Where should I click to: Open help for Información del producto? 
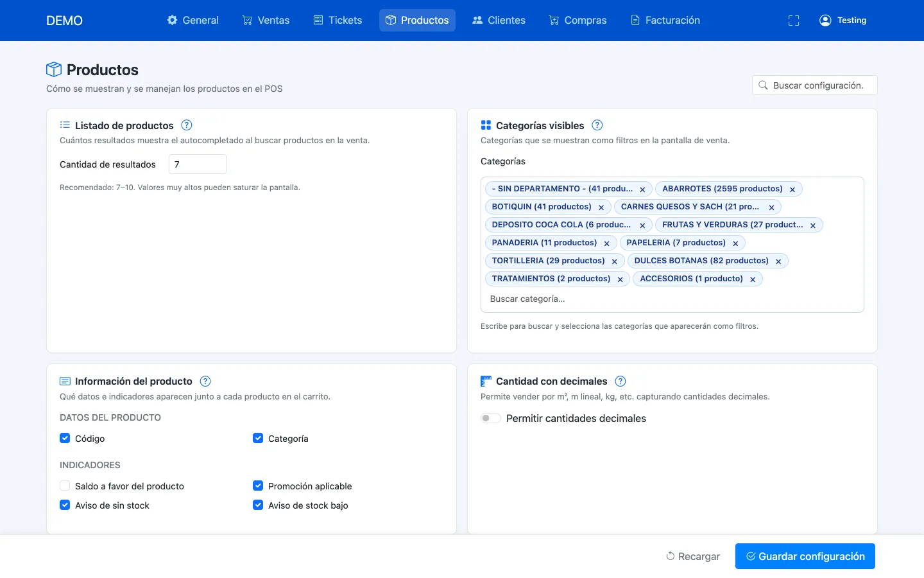(205, 381)
